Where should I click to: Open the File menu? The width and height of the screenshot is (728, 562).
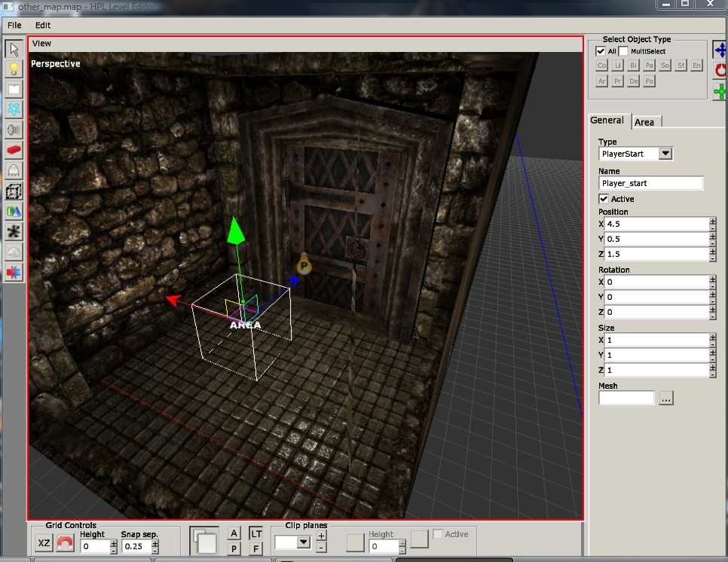(x=14, y=25)
